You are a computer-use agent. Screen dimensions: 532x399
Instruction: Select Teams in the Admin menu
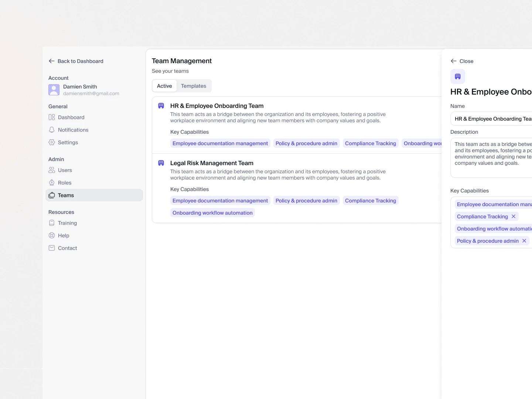tap(66, 195)
